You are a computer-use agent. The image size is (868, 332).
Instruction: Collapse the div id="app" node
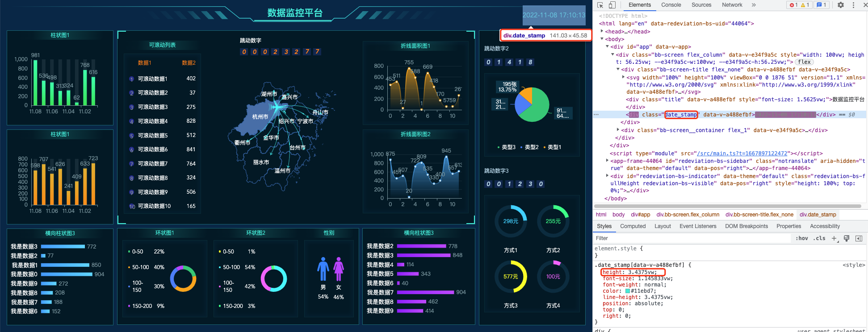pos(607,46)
